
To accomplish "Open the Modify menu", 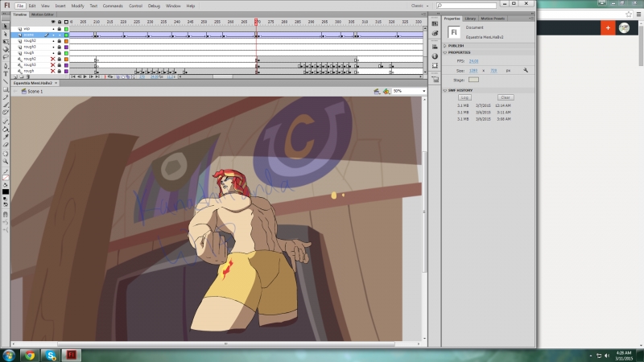I will tap(77, 6).
